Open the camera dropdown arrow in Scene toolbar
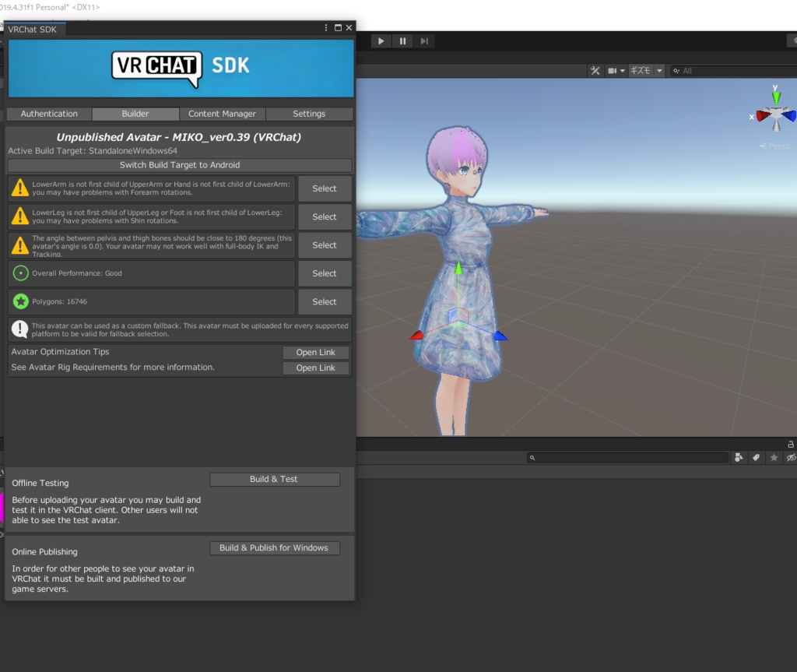This screenshot has height=672, width=797. pyautogui.click(x=623, y=70)
